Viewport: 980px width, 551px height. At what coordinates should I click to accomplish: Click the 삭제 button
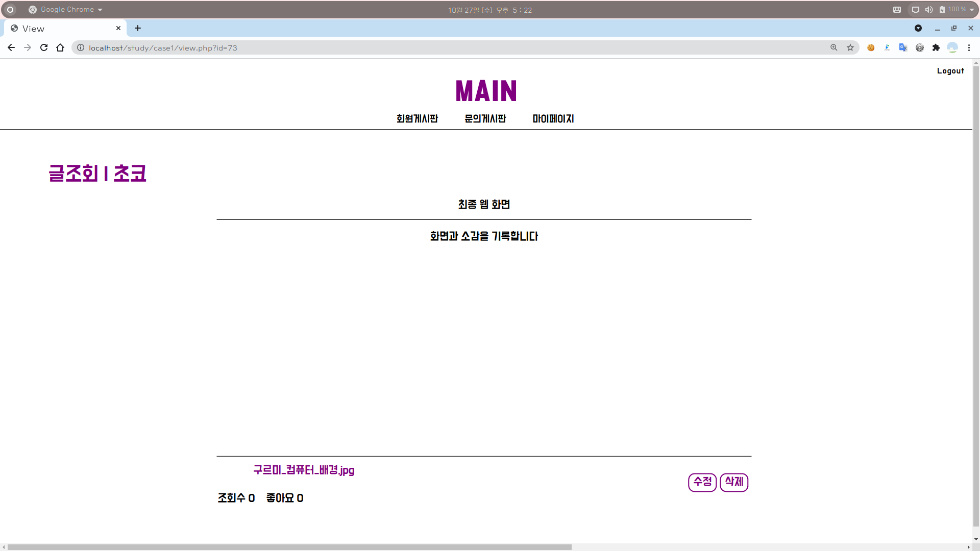point(733,482)
